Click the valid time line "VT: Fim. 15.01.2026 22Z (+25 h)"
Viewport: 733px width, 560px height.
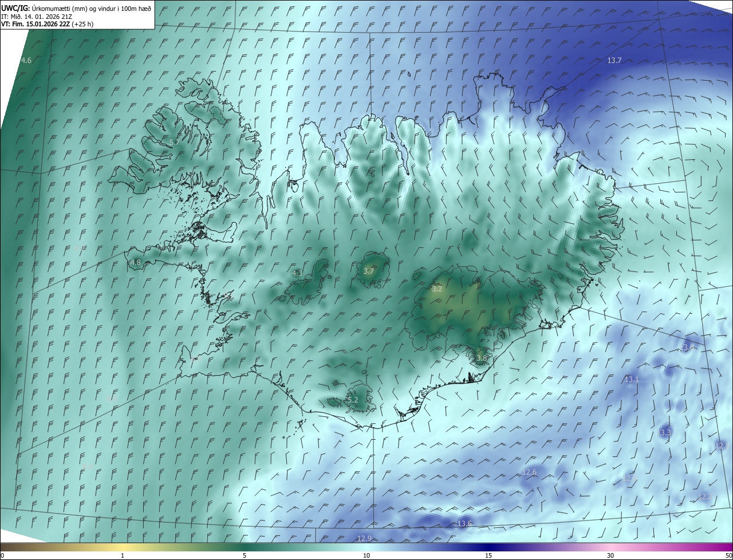pyautogui.click(x=47, y=24)
